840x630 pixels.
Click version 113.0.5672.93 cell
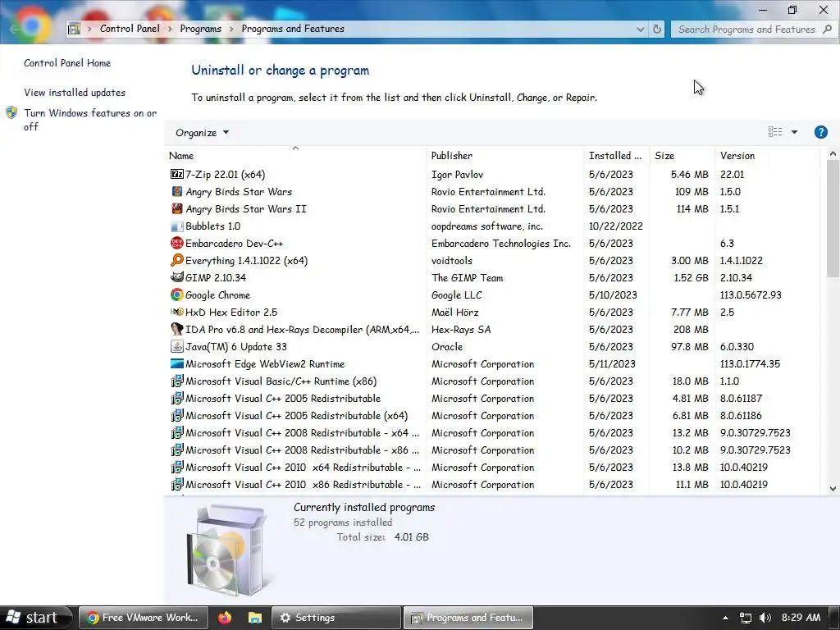pos(751,294)
